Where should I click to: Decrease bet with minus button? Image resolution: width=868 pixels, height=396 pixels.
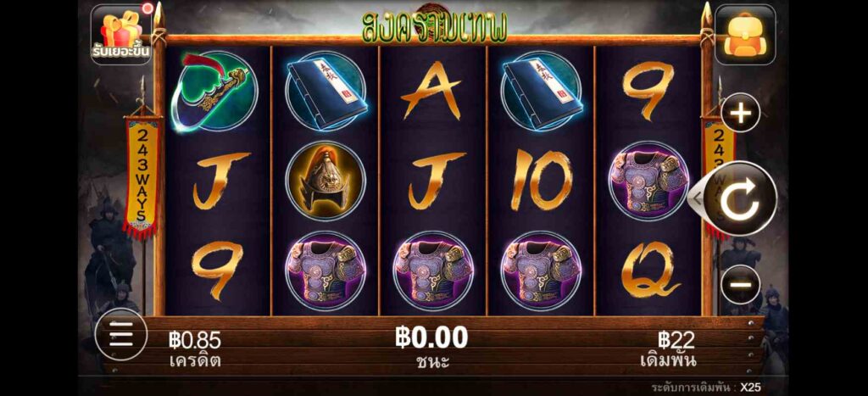tap(741, 284)
